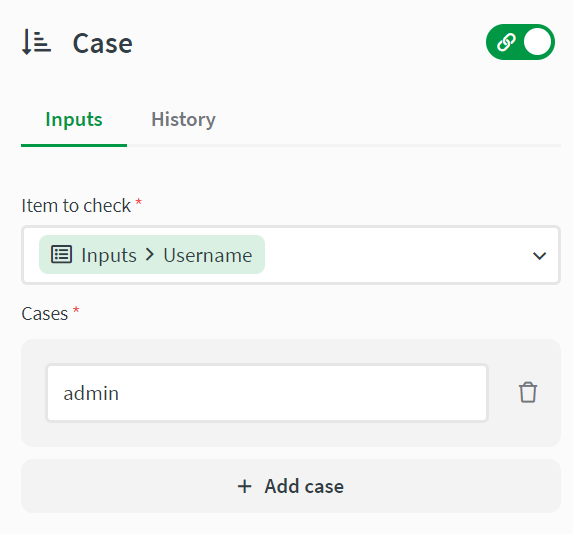Click the form list icon inside Username chip
573x534 pixels.
coord(61,255)
